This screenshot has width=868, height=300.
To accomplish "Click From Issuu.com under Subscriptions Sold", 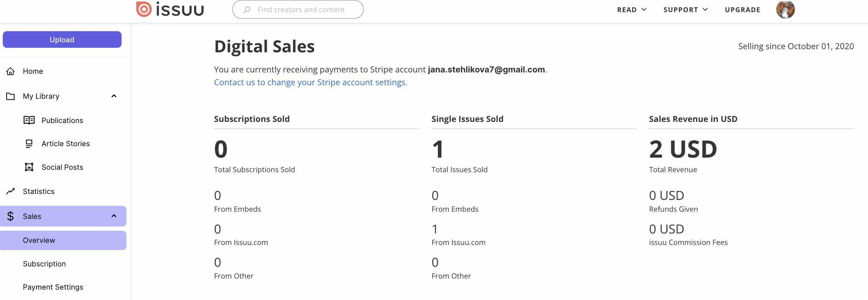I will [241, 242].
